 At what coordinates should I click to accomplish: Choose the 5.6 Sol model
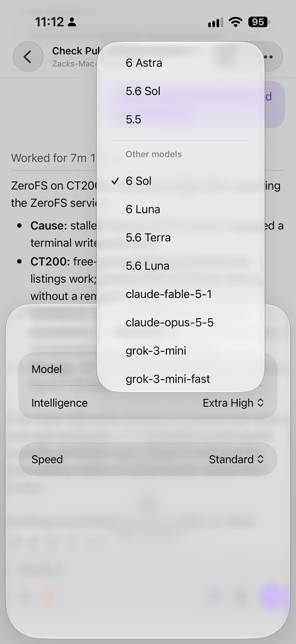point(180,91)
